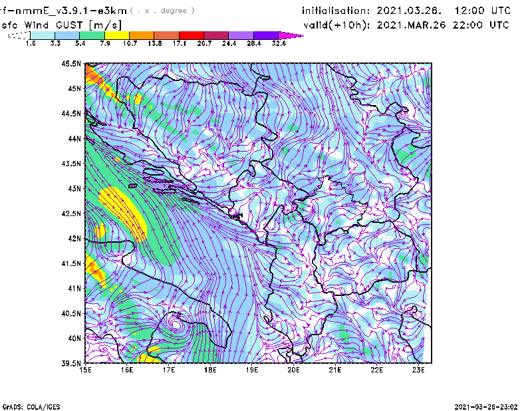532x411 pixels.
Task: Click the 41.5N latitude label
Action: point(71,263)
